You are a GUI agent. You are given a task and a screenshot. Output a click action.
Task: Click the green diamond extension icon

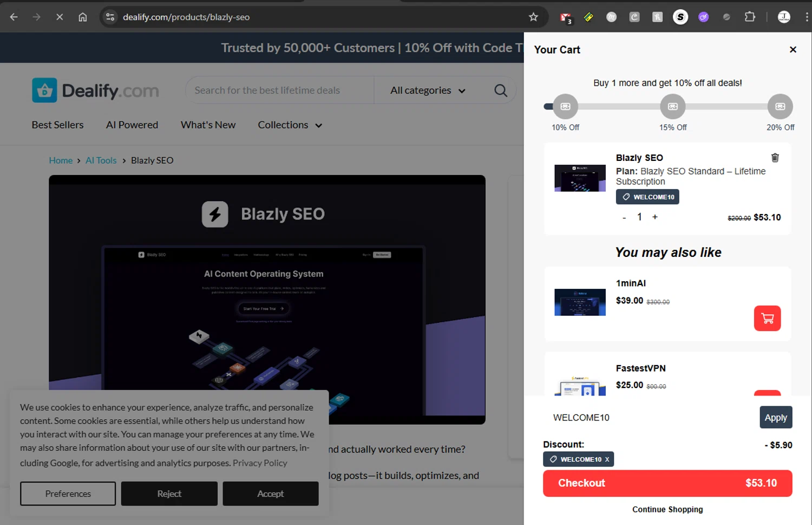(588, 17)
